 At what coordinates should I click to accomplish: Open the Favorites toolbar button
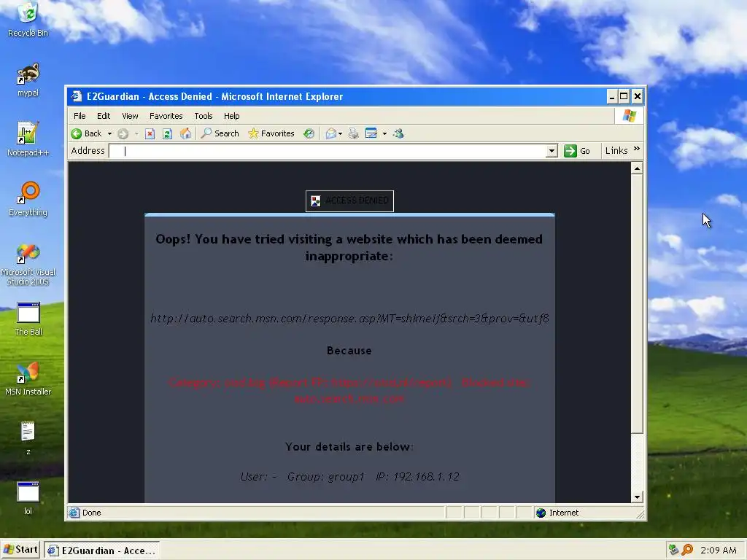click(x=271, y=134)
